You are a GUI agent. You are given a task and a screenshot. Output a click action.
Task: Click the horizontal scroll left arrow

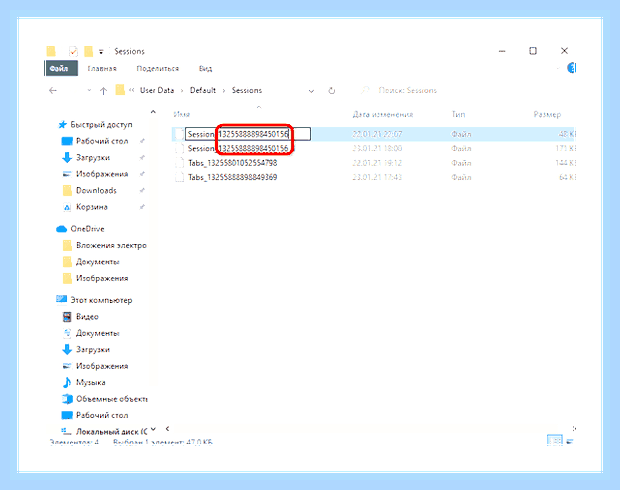pos(168,428)
